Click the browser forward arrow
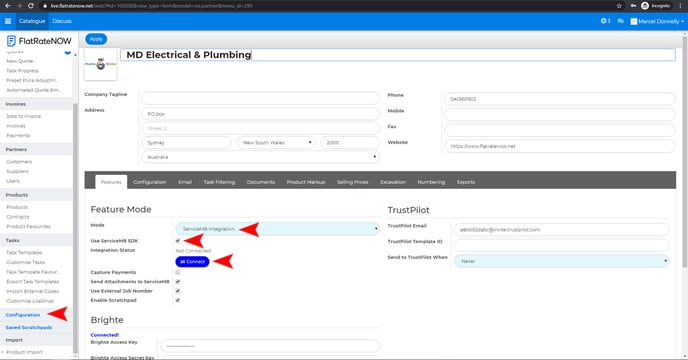The image size is (688, 360). [19, 6]
